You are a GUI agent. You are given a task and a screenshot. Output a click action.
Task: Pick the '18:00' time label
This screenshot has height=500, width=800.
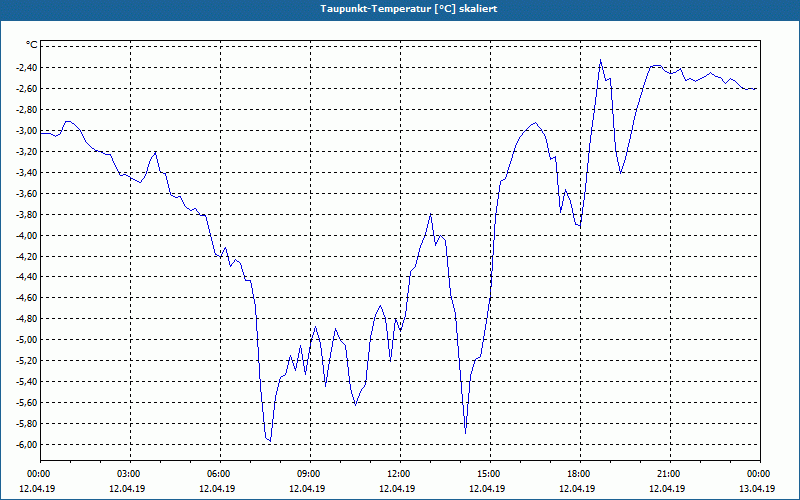[x=579, y=474]
